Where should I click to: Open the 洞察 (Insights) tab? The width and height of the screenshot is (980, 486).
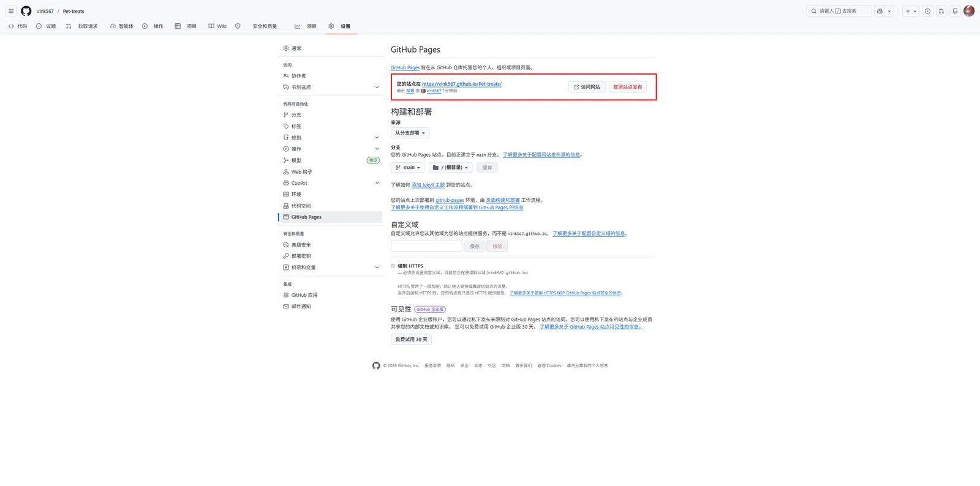[x=306, y=26]
